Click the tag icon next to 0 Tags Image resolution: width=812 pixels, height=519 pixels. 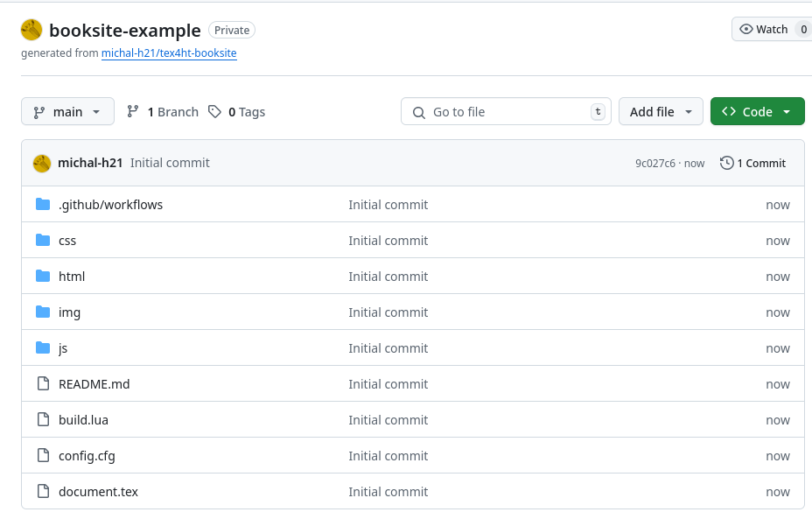pos(215,111)
